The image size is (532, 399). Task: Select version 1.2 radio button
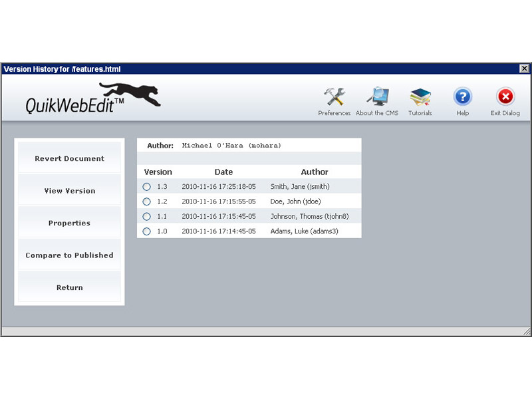(147, 201)
